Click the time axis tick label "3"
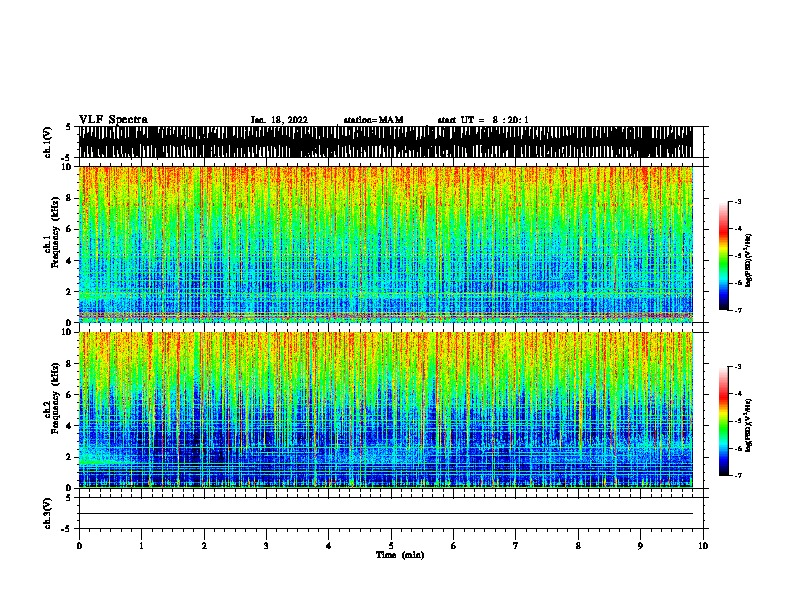 click(266, 546)
